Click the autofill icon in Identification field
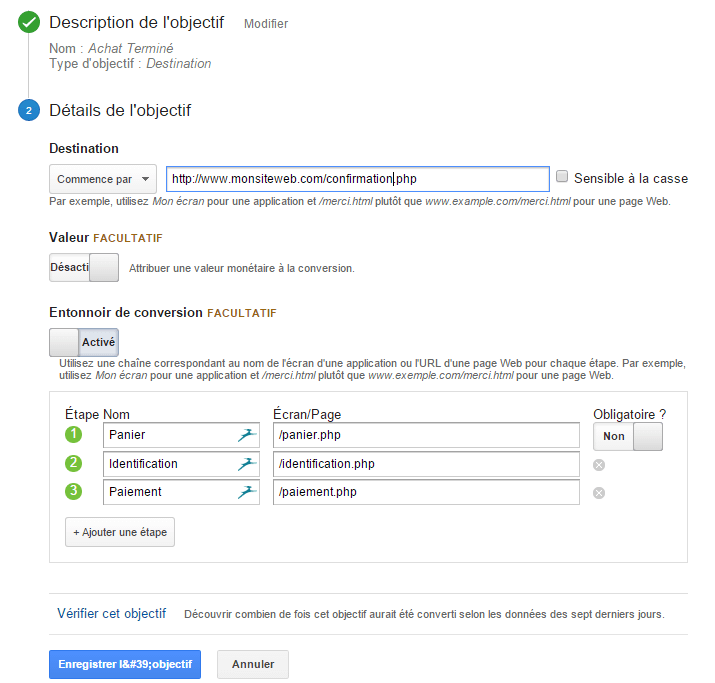Image resolution: width=715 pixels, height=683 pixels. [x=246, y=464]
